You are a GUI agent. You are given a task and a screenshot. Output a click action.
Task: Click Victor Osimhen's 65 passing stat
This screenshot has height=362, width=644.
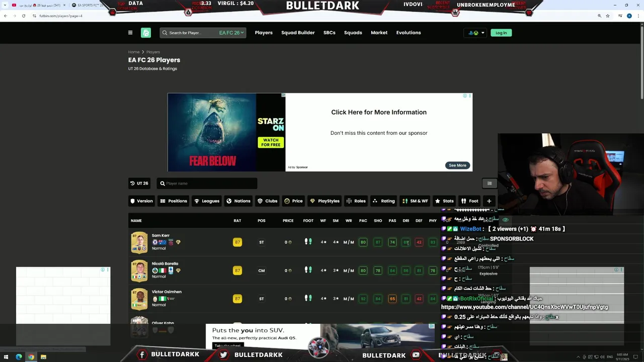click(392, 299)
